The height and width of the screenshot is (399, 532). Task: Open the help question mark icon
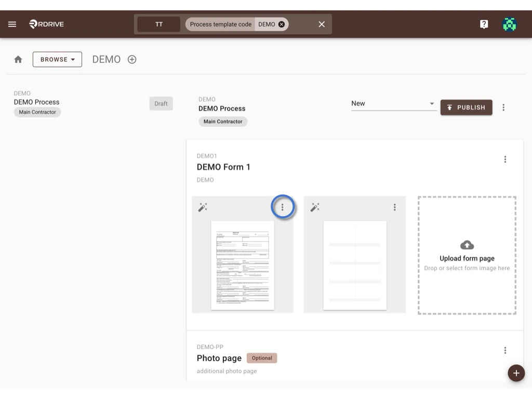[x=484, y=23]
